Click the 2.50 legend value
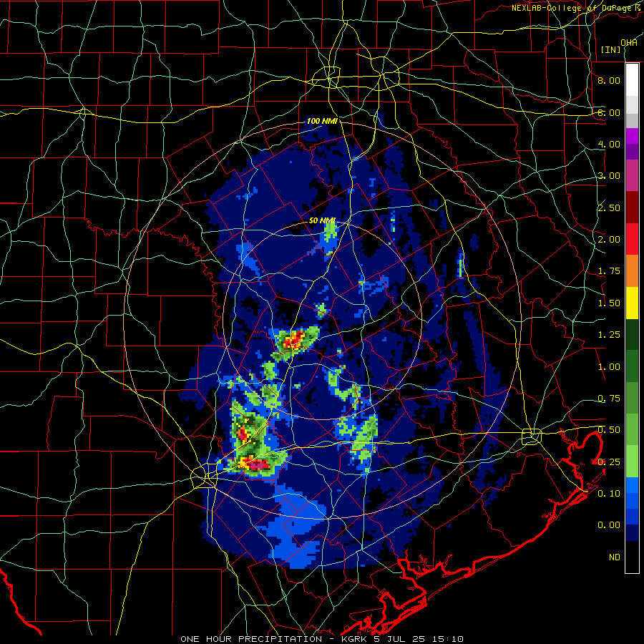Viewport: 644px width, 644px height. click(609, 208)
